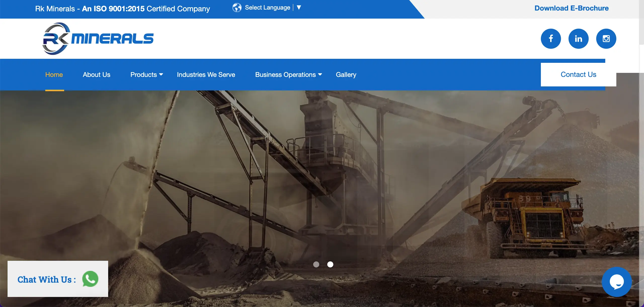This screenshot has width=644, height=307.
Task: Open the Gallery page
Action: (x=346, y=75)
